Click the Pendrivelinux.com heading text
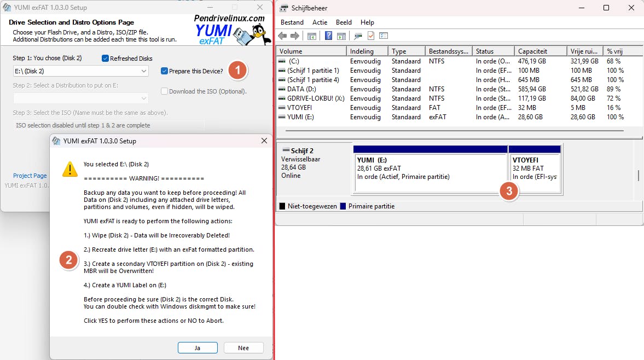Screen dimensions: 644x360 tap(229, 19)
